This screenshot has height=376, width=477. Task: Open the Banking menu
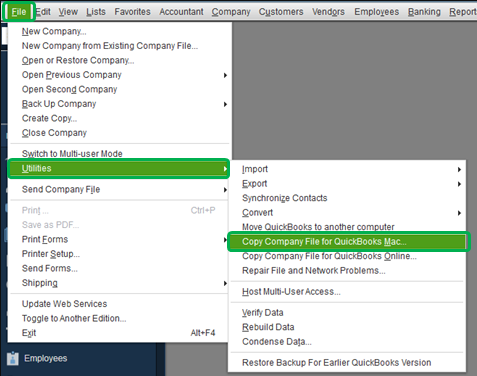424,12
